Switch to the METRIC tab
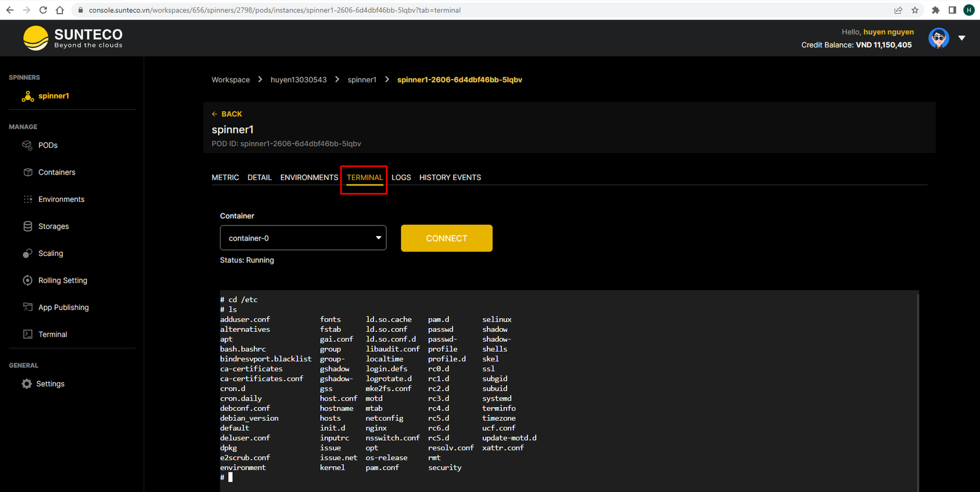The height and width of the screenshot is (492, 980). coord(225,177)
